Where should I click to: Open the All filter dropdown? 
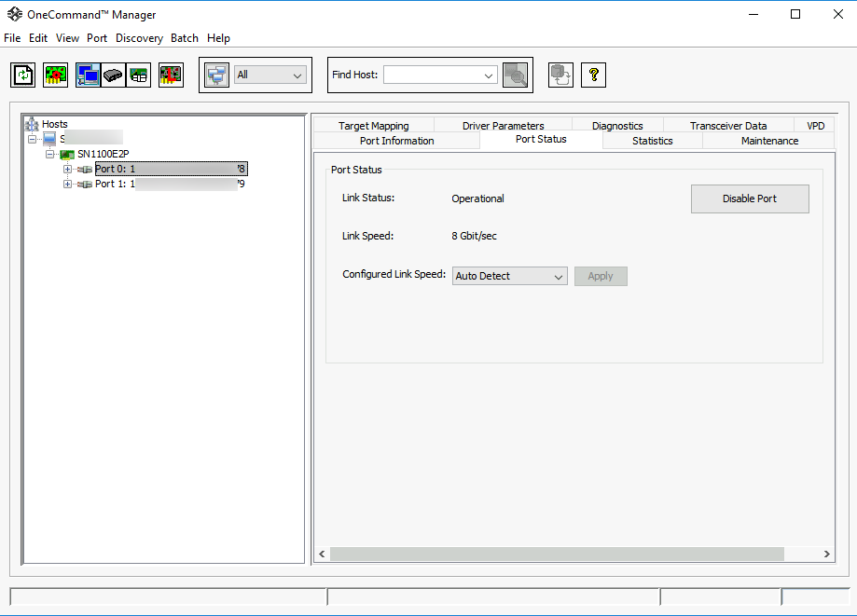pos(270,75)
